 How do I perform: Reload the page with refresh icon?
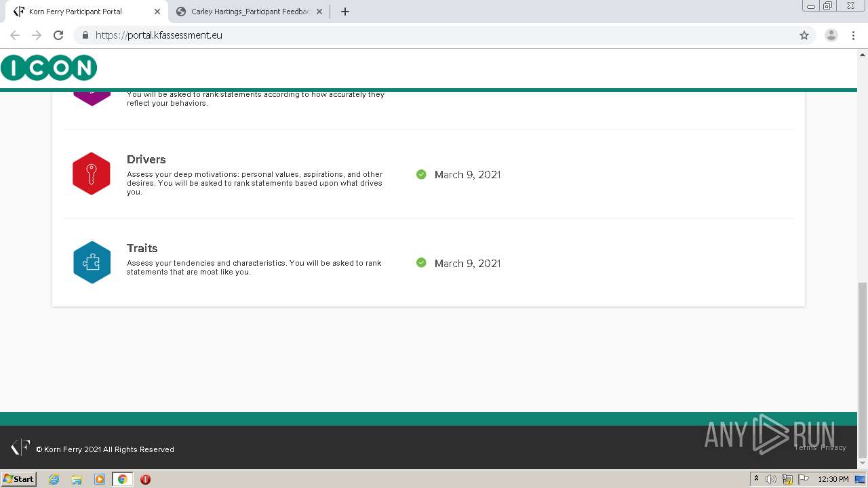[58, 35]
